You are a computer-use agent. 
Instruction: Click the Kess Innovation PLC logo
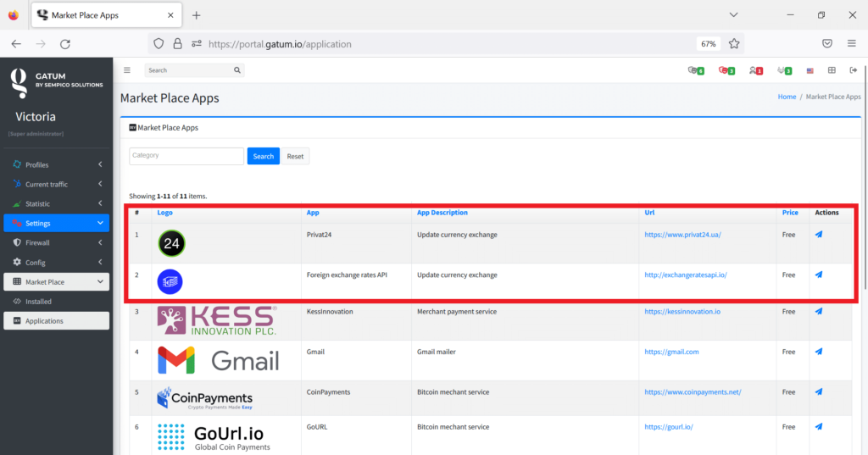point(217,320)
